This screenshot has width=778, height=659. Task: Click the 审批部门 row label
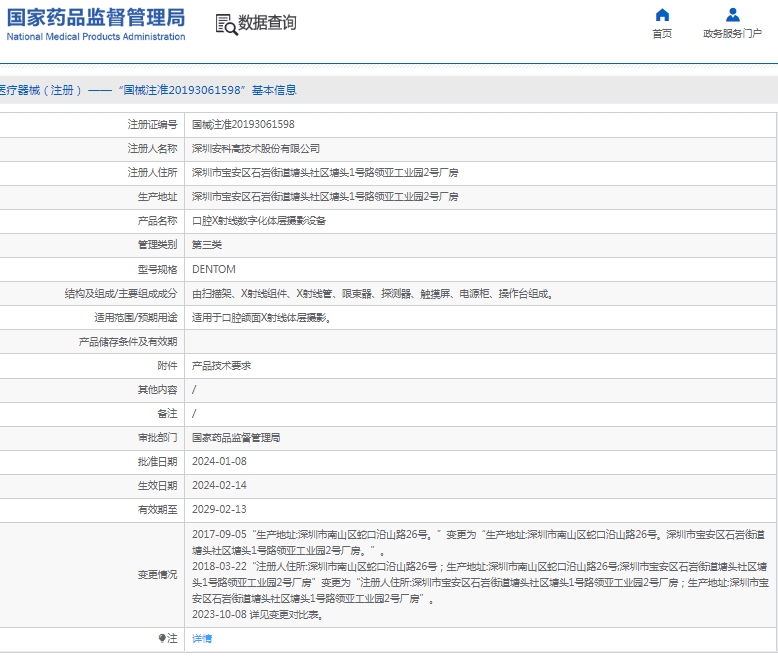click(157, 438)
